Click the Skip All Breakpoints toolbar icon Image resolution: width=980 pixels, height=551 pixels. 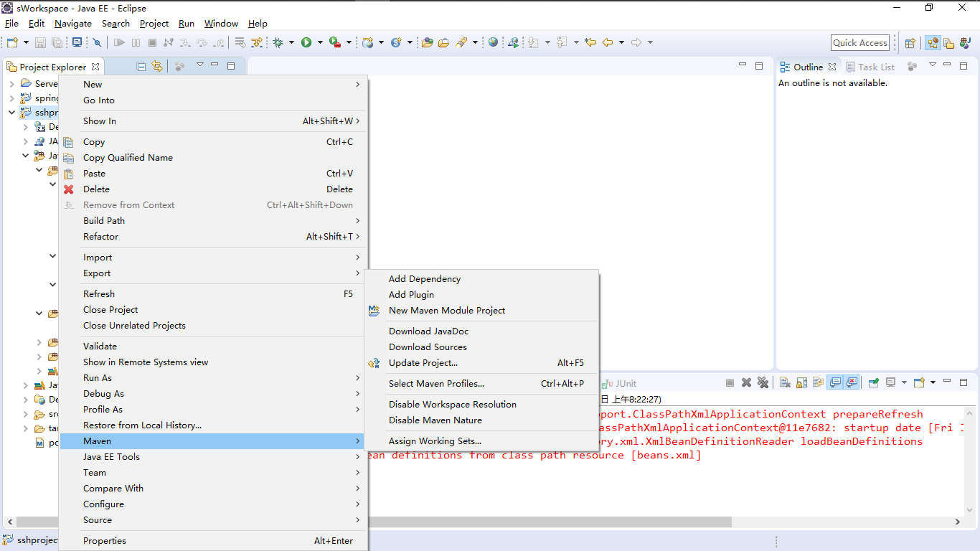coord(97,42)
